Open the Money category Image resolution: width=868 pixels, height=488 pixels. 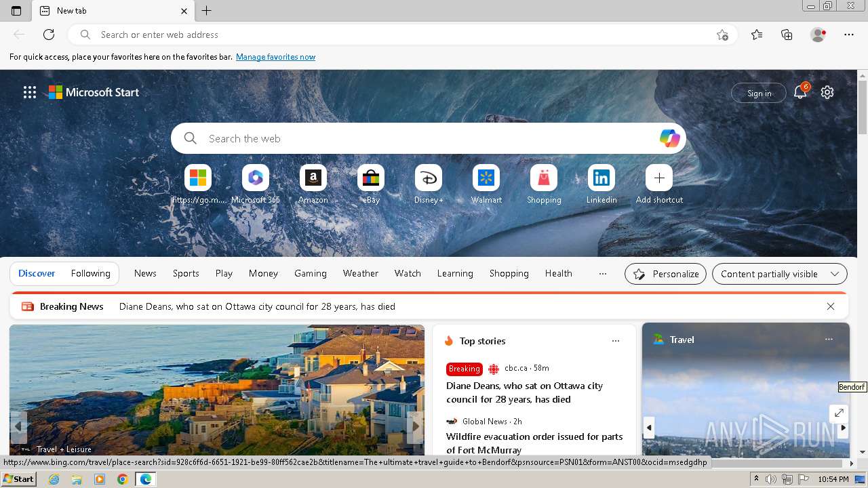pos(263,273)
